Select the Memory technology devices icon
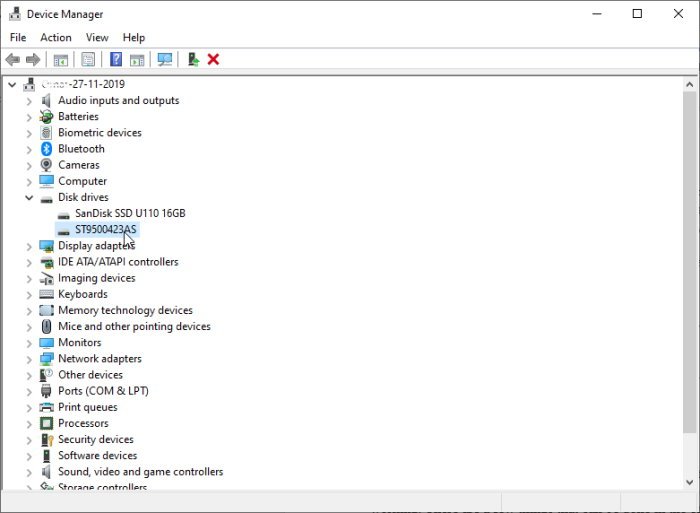This screenshot has height=513, width=700. click(x=46, y=310)
